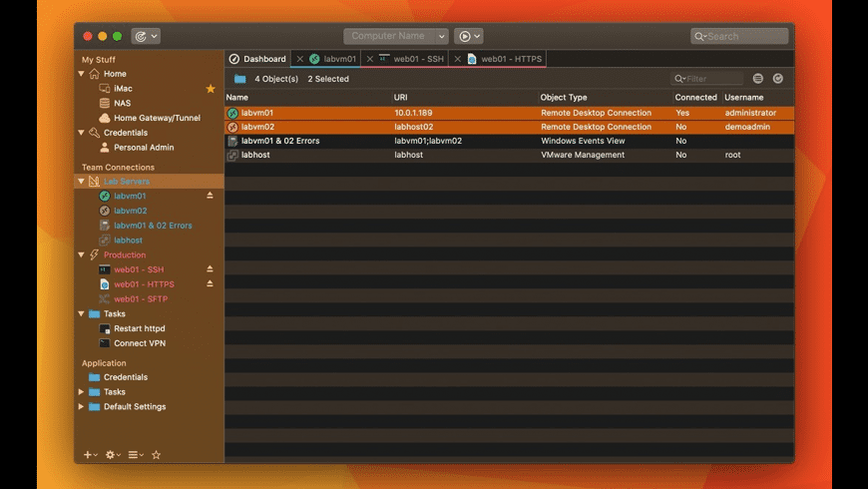Select the labhost row in the table
This screenshot has width=868, height=489.
pyautogui.click(x=509, y=155)
